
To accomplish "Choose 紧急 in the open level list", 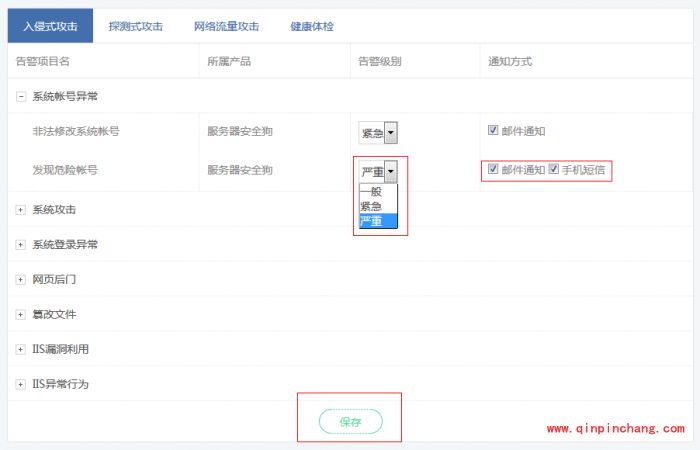I will tap(378, 206).
